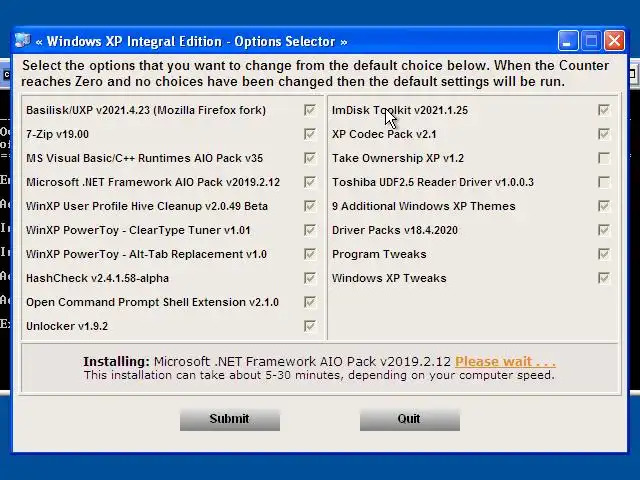The image size is (640, 480).
Task: Click the 'Take Ownership XP v1.2' label
Action: (x=398, y=158)
